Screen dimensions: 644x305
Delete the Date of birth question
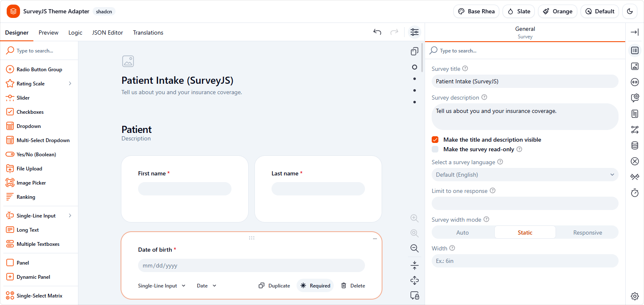(x=353, y=285)
